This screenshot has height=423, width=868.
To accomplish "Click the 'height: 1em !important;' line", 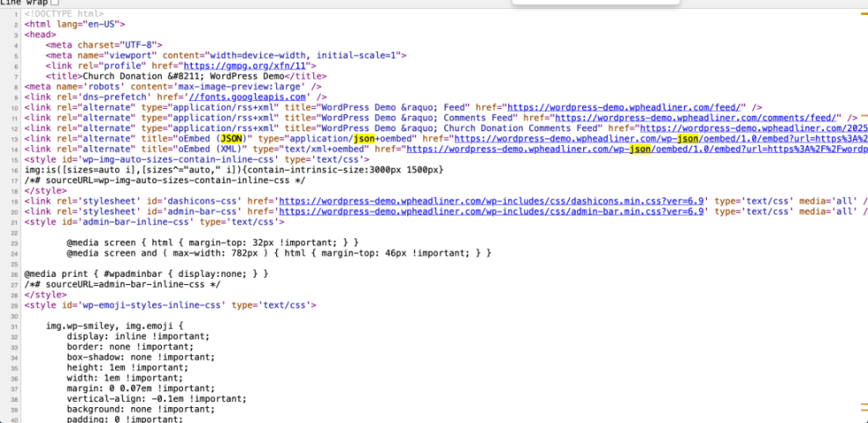I will (x=128, y=368).
